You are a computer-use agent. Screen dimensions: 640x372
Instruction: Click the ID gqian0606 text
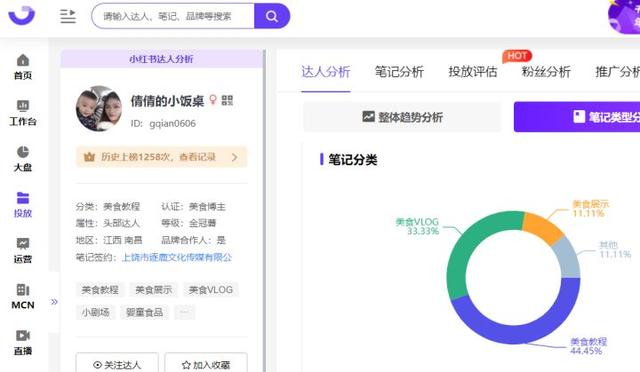(163, 123)
